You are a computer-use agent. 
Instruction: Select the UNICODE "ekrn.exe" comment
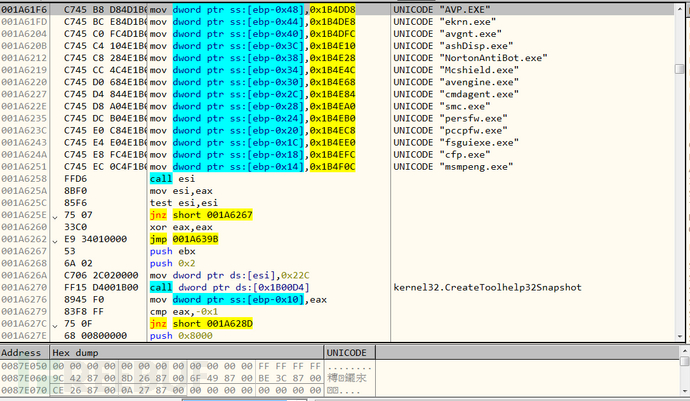444,22
